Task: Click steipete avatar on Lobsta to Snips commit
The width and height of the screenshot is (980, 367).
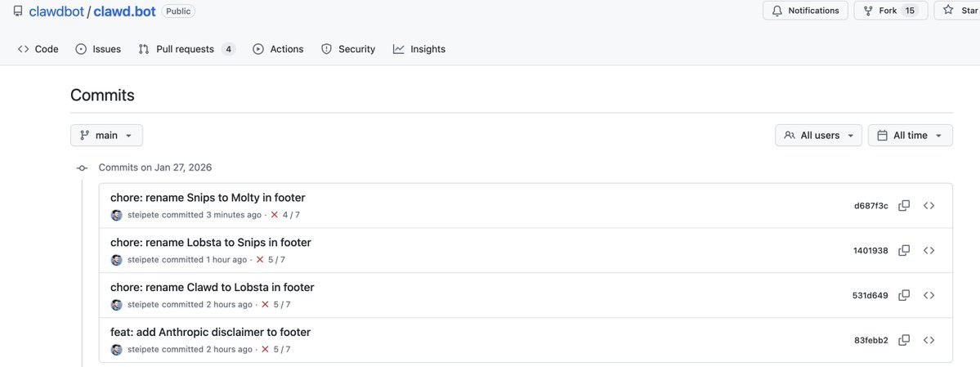Action: point(117,260)
